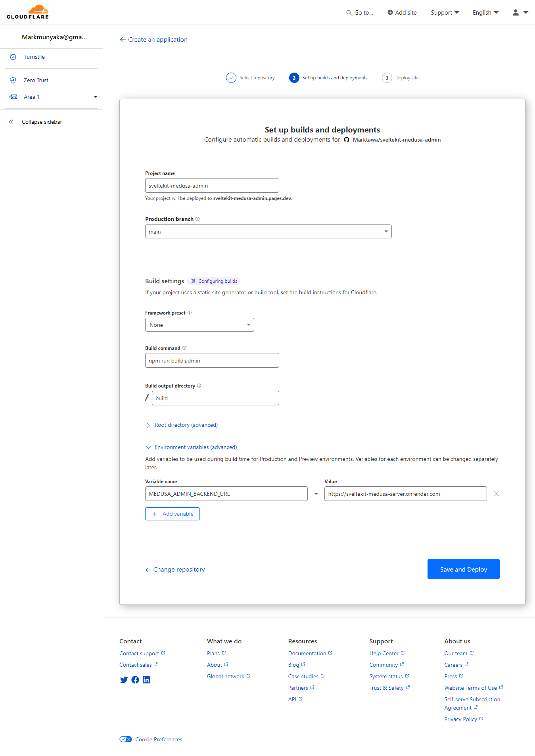Click Save and Deploy button

click(464, 569)
